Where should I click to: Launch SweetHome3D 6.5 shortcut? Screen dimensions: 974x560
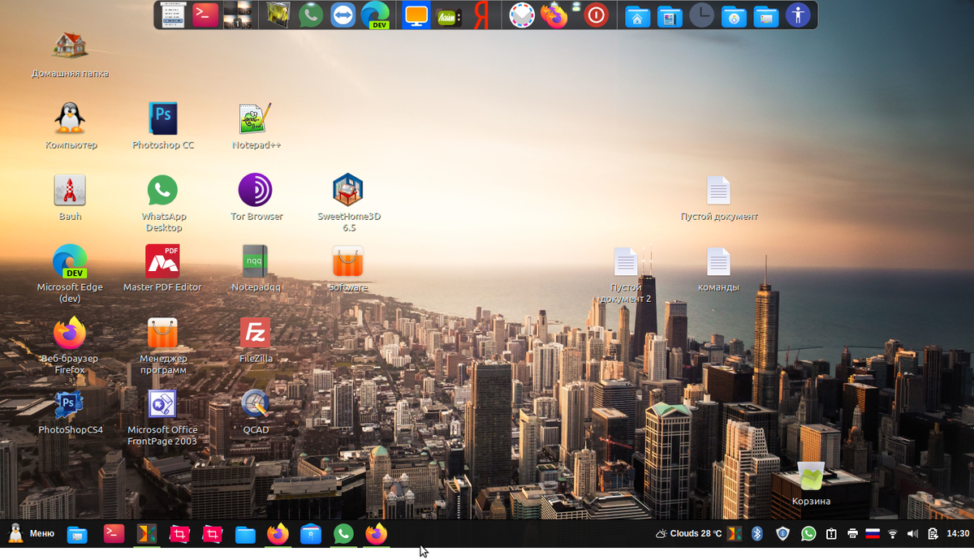pyautogui.click(x=348, y=190)
